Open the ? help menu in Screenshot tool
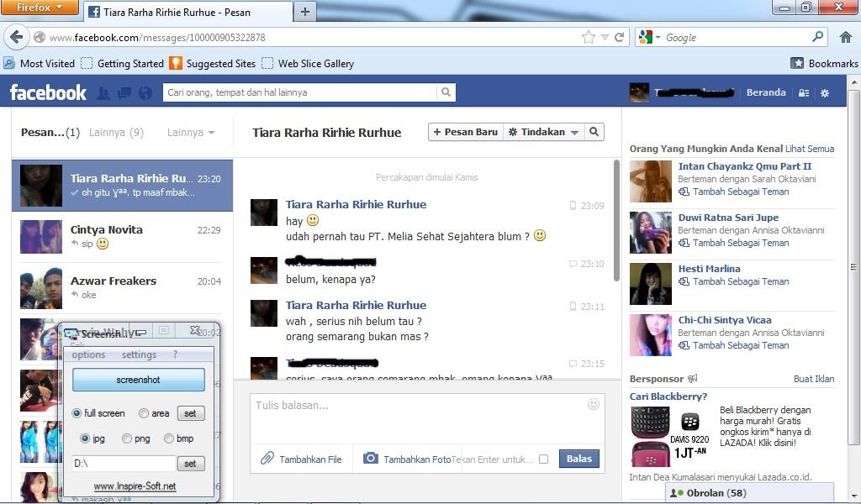861x504 pixels. (175, 354)
